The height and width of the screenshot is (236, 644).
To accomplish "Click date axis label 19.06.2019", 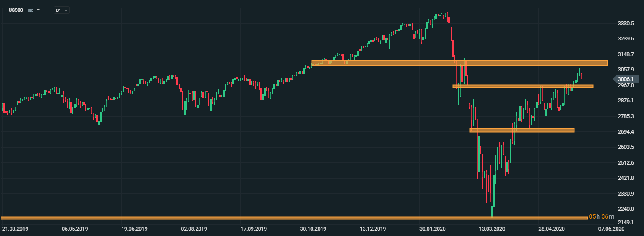I will coord(135,229).
